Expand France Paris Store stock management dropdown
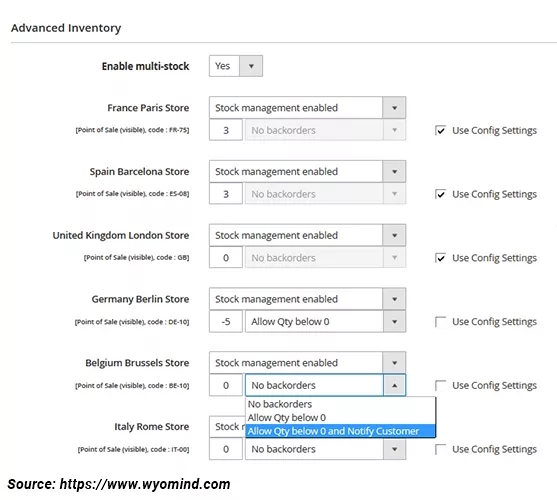557x500 pixels. point(307,108)
